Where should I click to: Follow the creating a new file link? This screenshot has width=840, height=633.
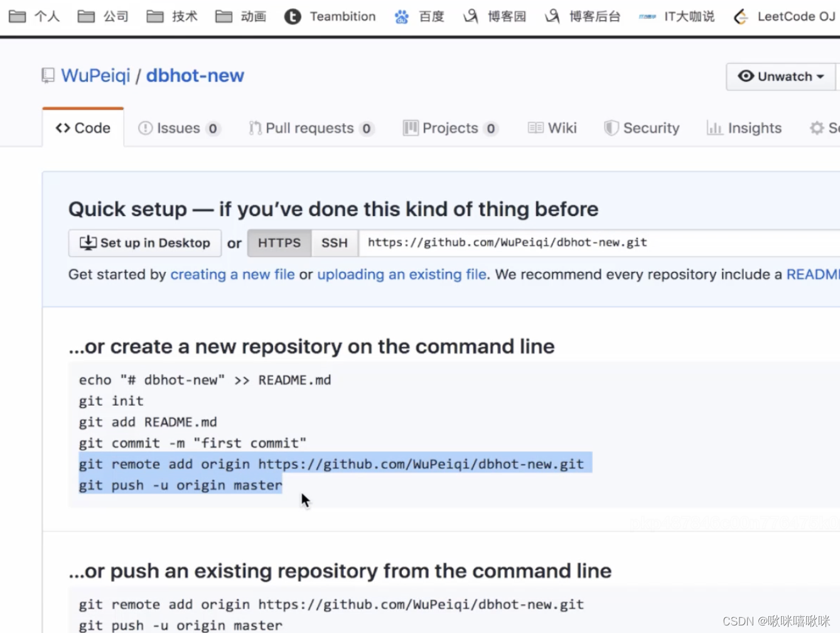(232, 274)
